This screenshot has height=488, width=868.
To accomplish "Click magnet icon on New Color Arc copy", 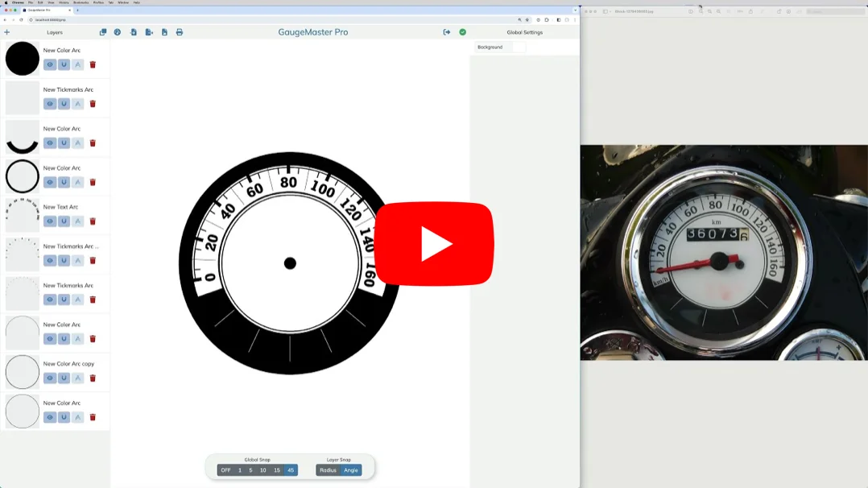I will [x=64, y=378].
